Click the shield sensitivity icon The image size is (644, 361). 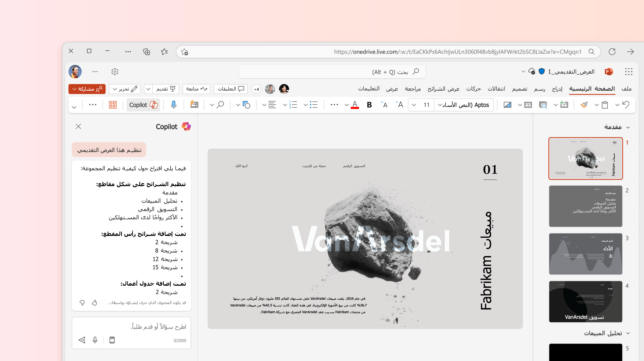tap(542, 71)
